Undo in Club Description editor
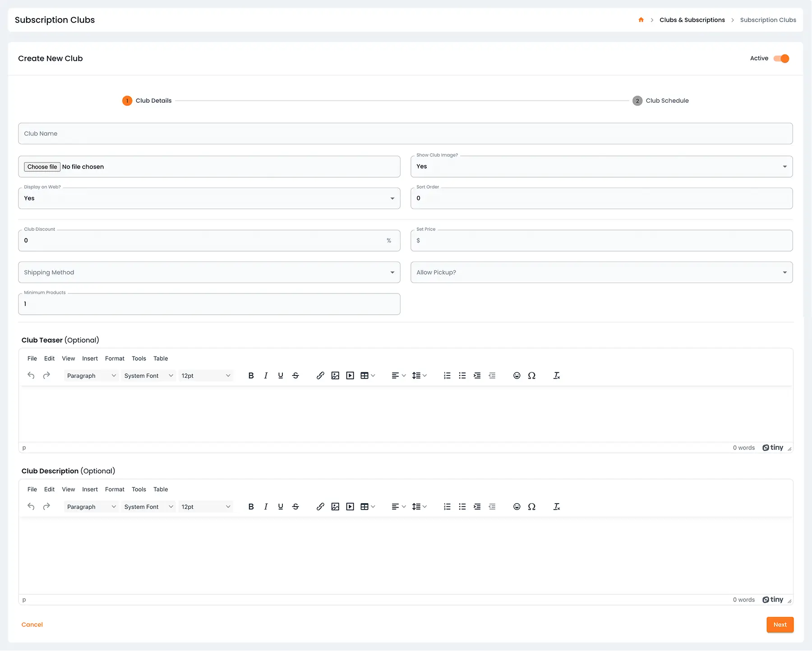 tap(31, 507)
